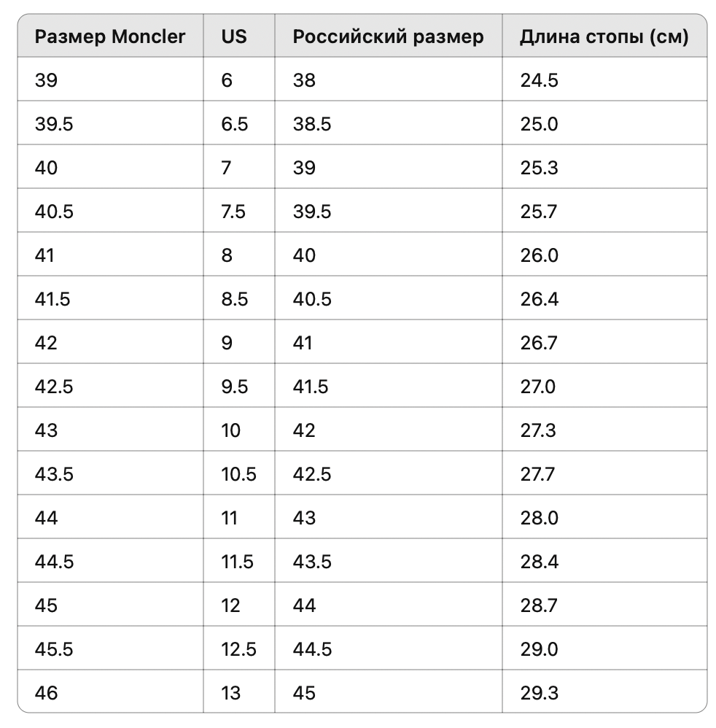The image size is (716, 728).
Task: Select the Moncler size 45.5 cell
Action: (110, 648)
